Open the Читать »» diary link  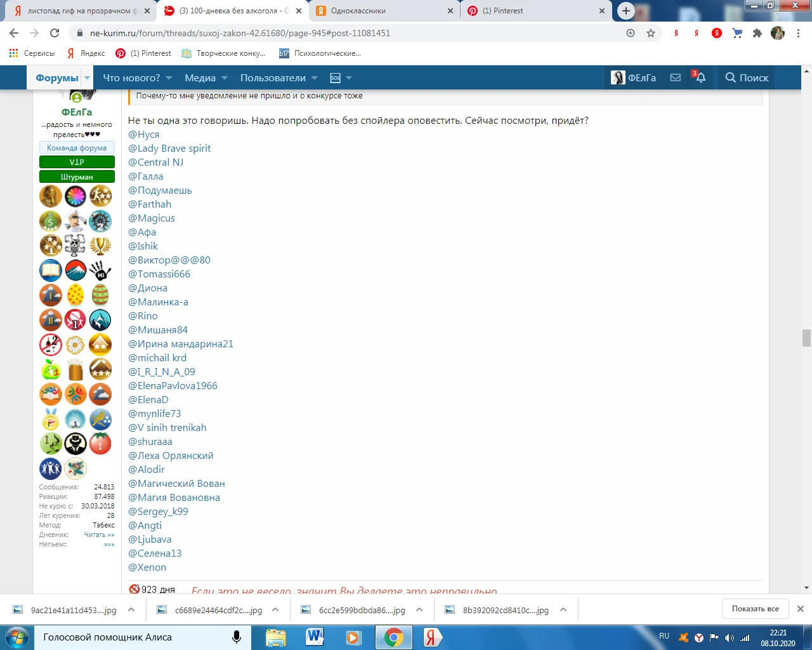click(x=100, y=534)
